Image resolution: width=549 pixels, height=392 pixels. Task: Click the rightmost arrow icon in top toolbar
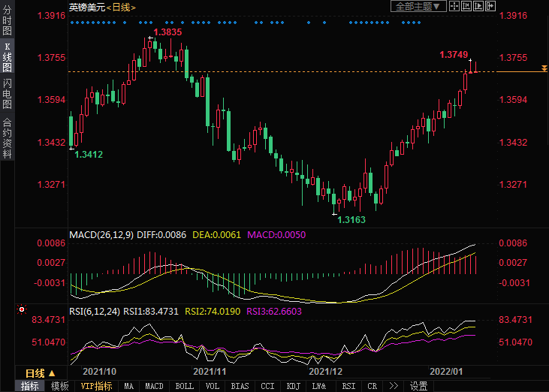492,7
